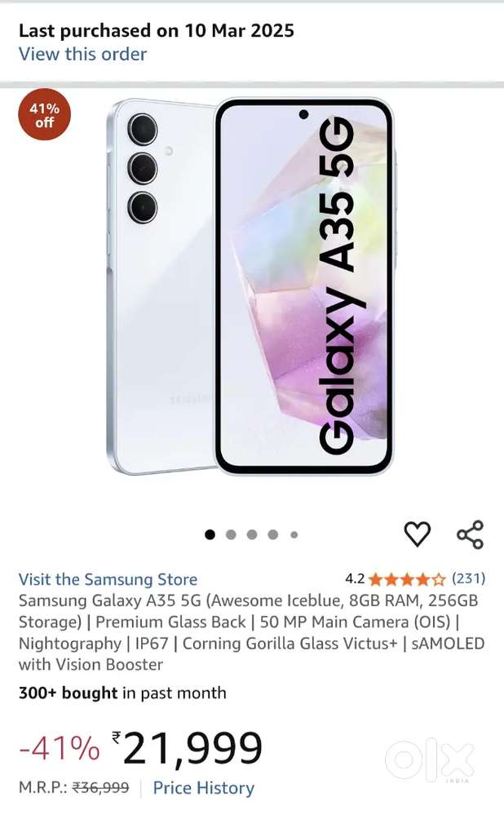Select the first black carousel dot
This screenshot has width=504, height=815.
pyautogui.click(x=210, y=534)
